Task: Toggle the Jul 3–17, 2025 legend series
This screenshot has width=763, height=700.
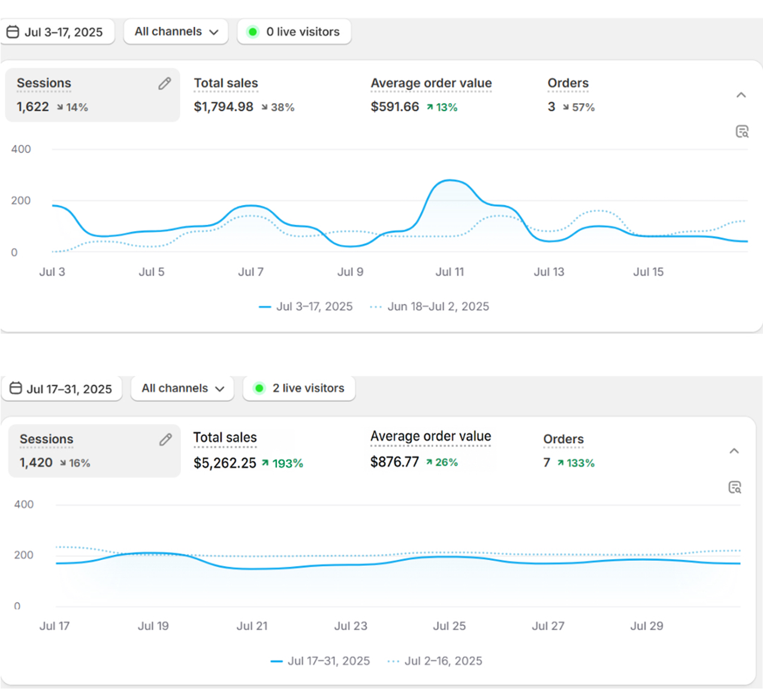Action: point(306,307)
